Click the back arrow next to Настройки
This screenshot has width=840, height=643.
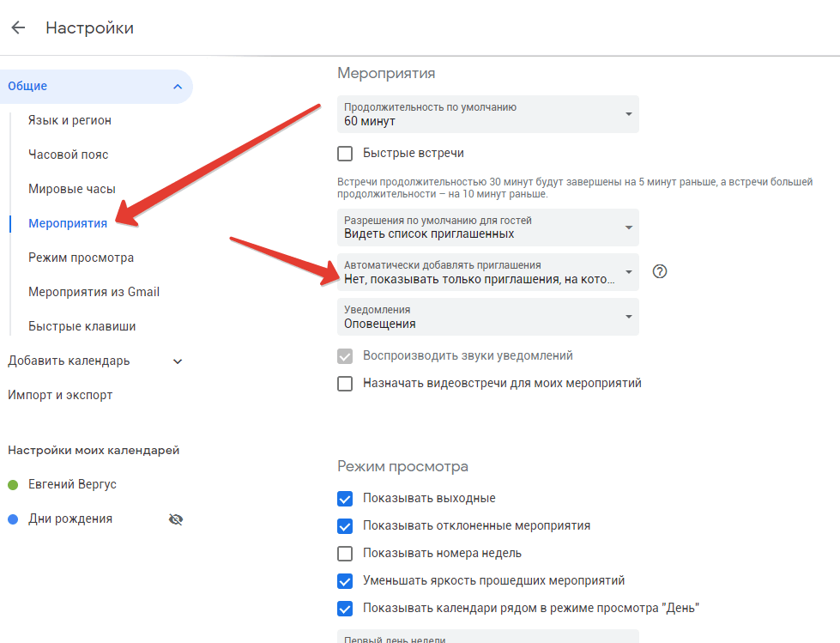coord(18,28)
